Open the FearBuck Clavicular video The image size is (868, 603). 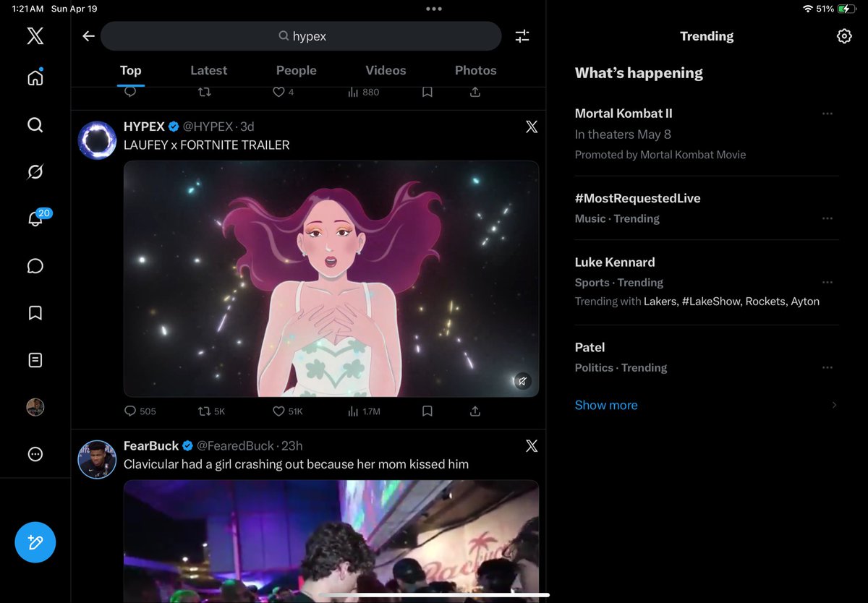pyautogui.click(x=331, y=542)
